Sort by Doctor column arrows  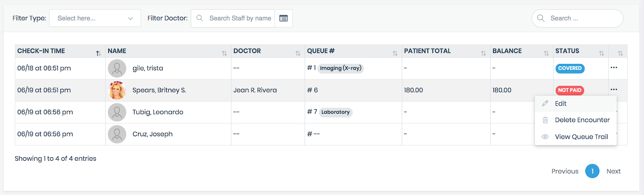point(298,53)
